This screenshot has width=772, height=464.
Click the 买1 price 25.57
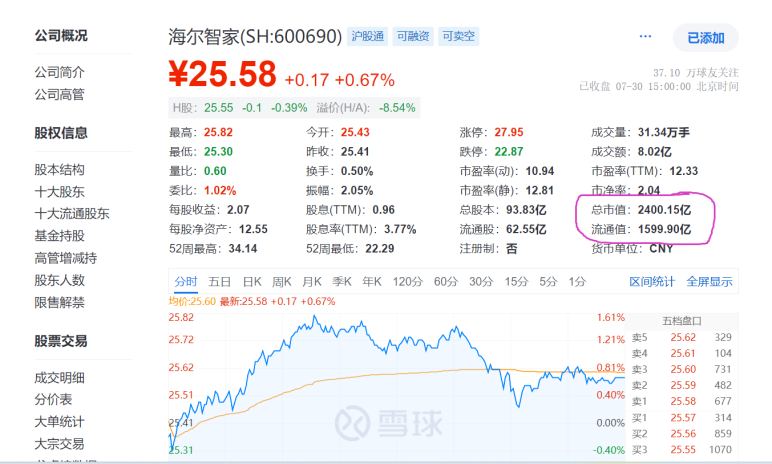[683, 418]
